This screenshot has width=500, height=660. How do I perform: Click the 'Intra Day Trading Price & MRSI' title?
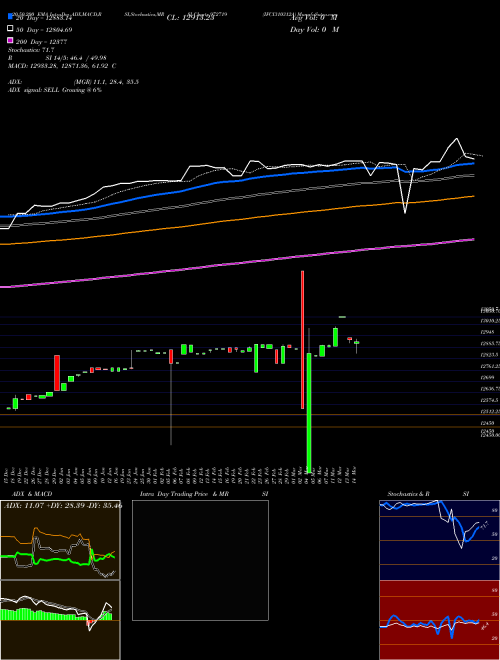click(x=204, y=494)
